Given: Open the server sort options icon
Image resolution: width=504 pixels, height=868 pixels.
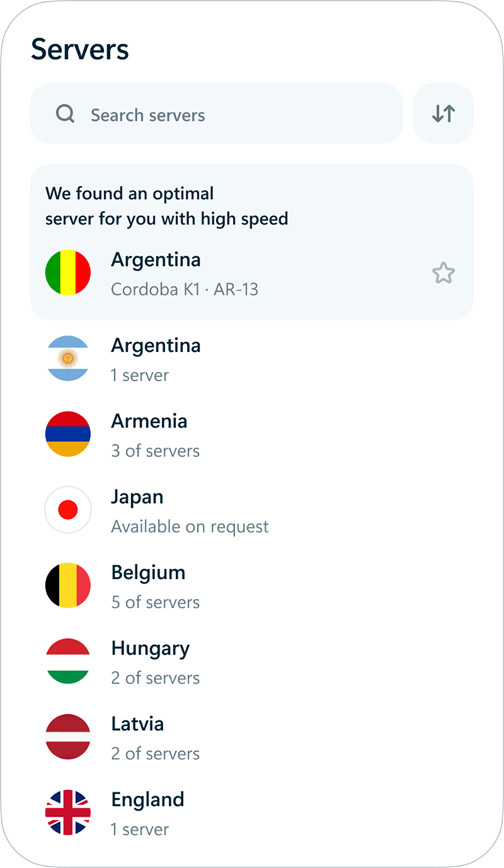Looking at the screenshot, I should (443, 113).
